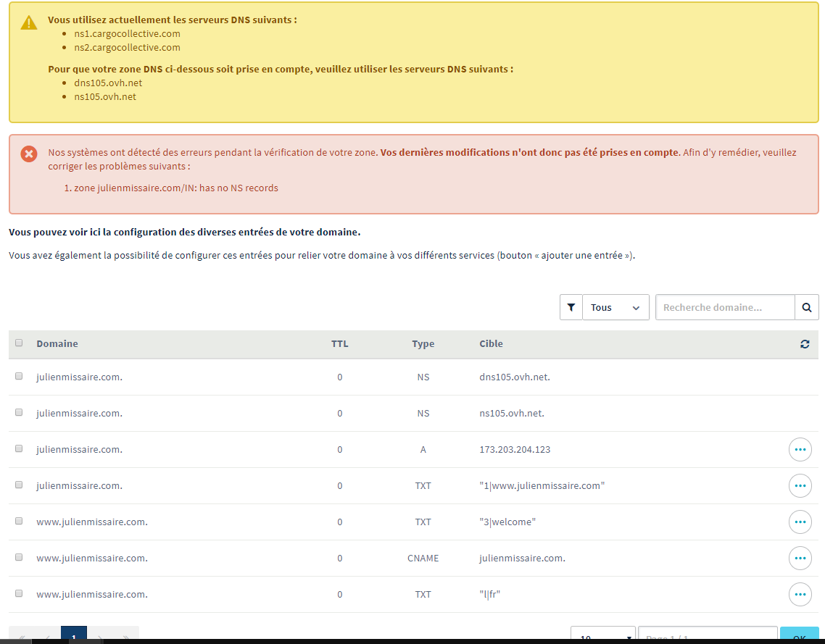This screenshot has width=825, height=644.
Task: Focus the Recherche domaine search field
Action: click(x=725, y=307)
